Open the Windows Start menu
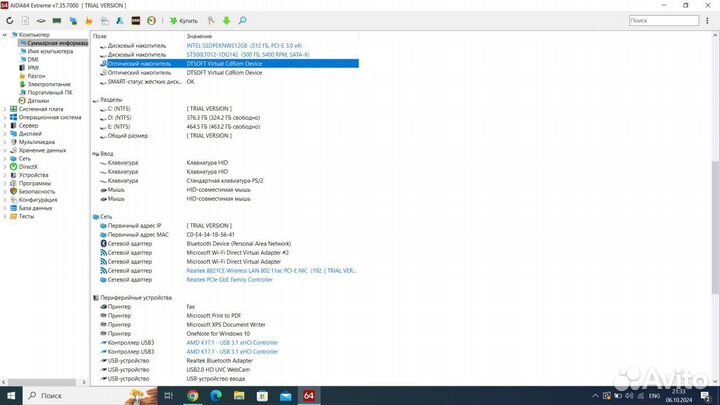This screenshot has height=405, width=720. [11, 396]
